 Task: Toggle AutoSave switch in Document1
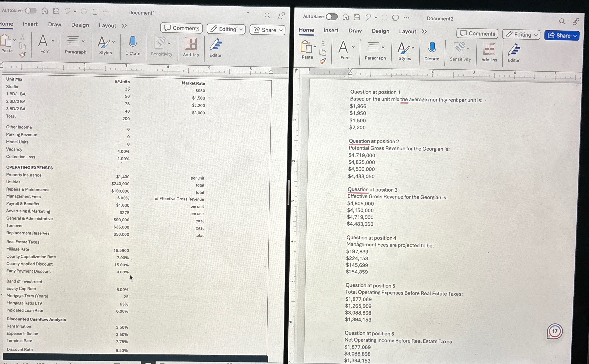coord(31,11)
